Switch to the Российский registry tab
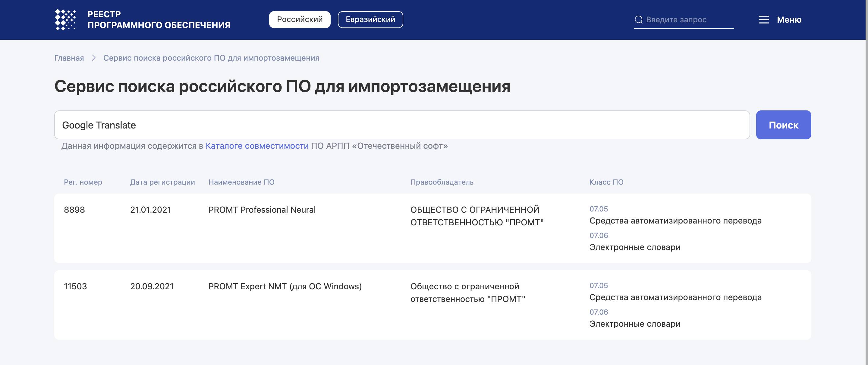The image size is (868, 365). (300, 20)
